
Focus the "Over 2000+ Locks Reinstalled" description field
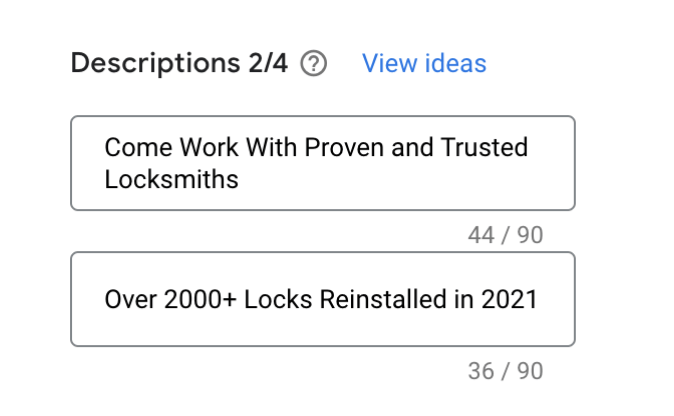(322, 299)
